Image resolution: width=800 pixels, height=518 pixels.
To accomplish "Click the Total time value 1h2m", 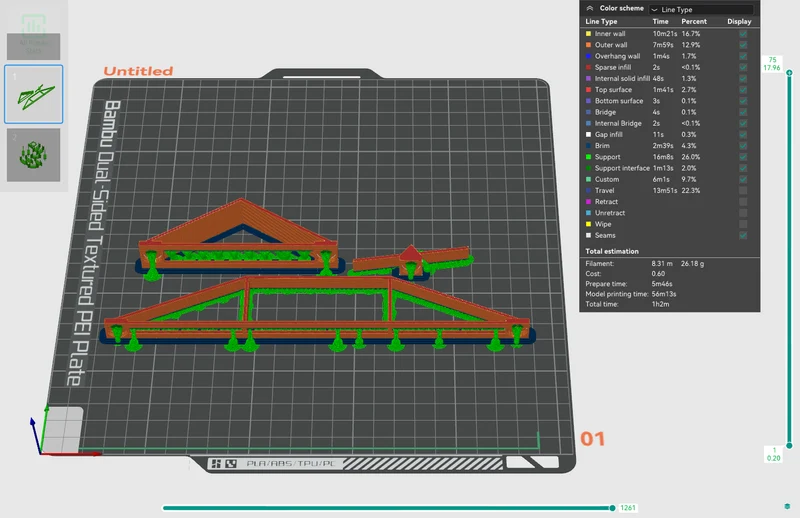I will pyautogui.click(x=660, y=304).
